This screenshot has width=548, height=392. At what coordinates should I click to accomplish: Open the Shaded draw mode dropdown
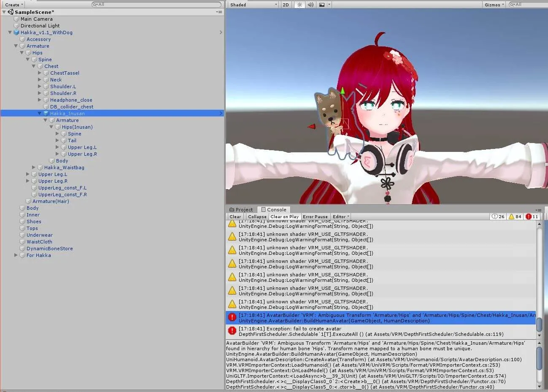pyautogui.click(x=254, y=5)
